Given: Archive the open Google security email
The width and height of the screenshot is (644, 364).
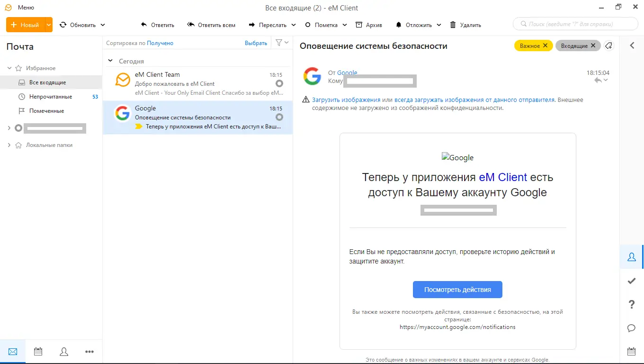Looking at the screenshot, I should [x=369, y=25].
